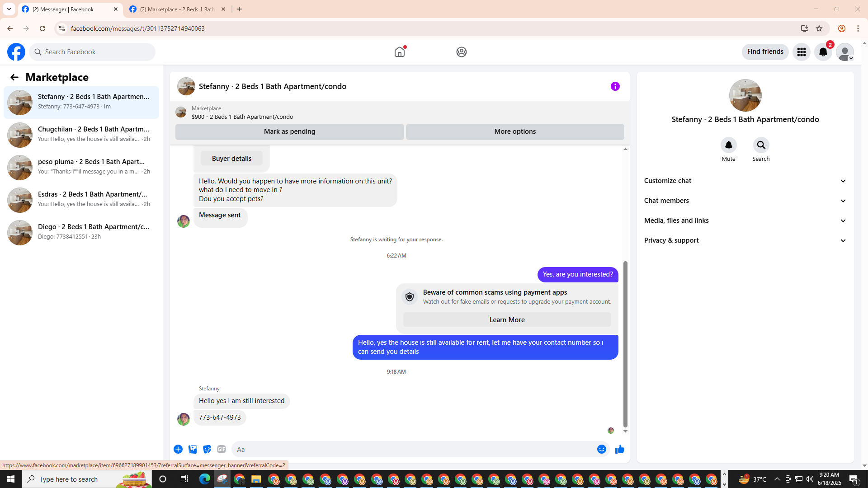Expand Media, files and links section

745,221
